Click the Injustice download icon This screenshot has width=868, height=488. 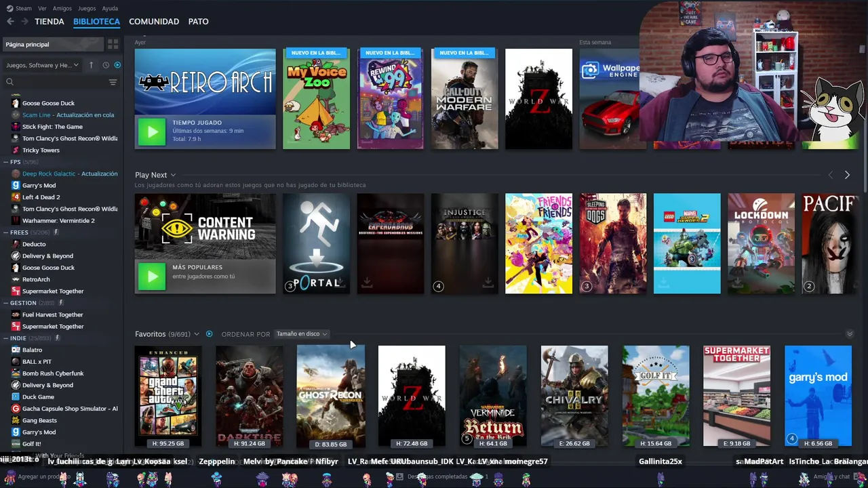click(x=488, y=283)
